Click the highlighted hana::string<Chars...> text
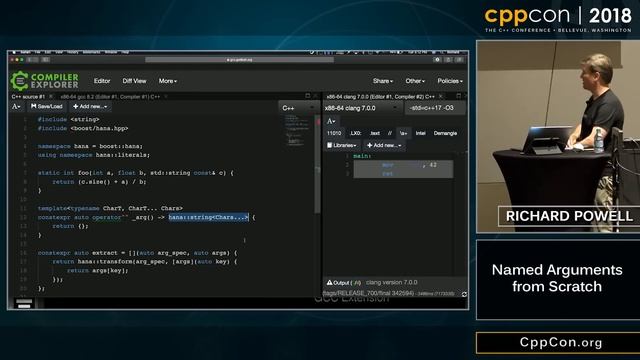The width and height of the screenshot is (640, 360). (x=208, y=217)
